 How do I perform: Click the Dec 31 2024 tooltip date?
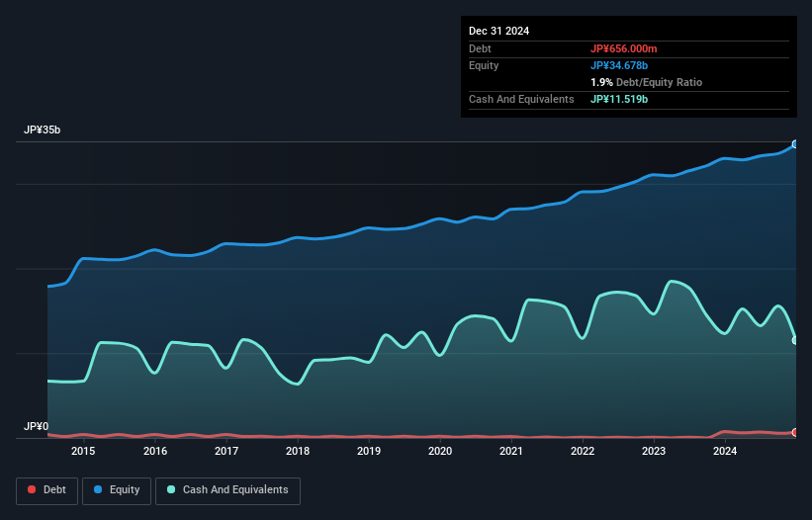498,31
